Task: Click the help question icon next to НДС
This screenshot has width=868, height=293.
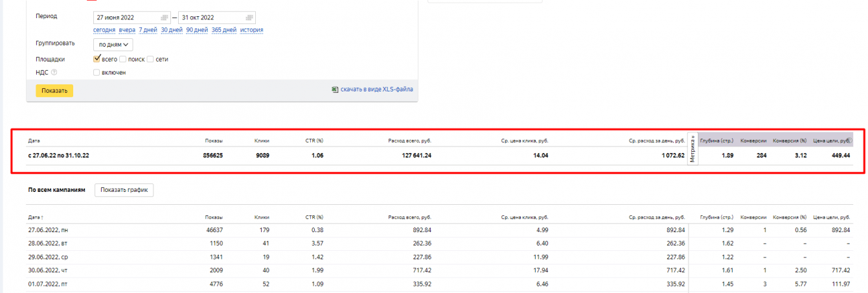Action: point(54,73)
